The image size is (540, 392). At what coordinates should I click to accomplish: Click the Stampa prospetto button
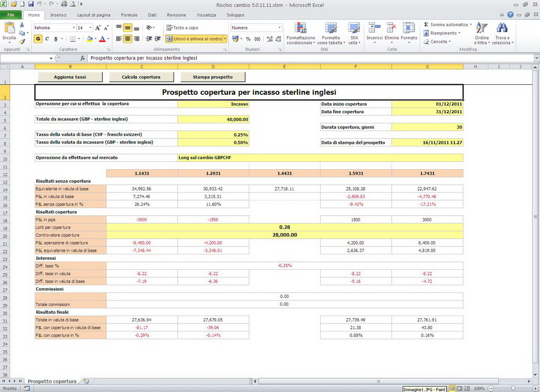tap(213, 77)
